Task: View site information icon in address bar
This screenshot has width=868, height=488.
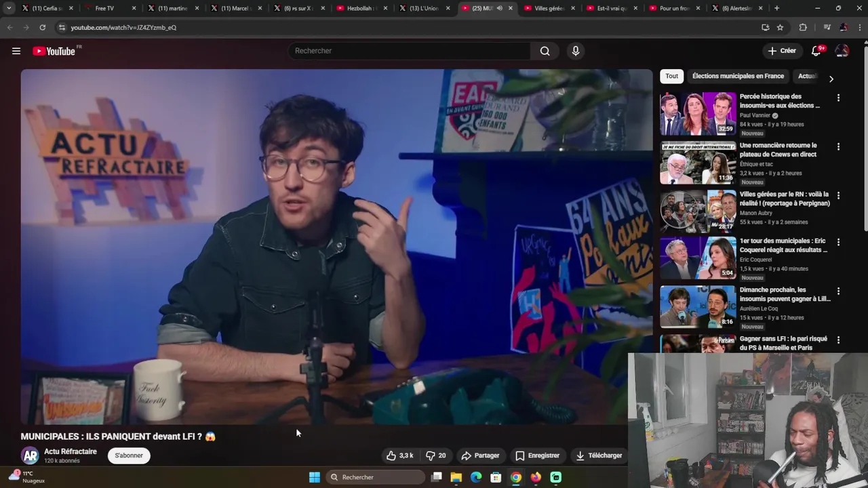Action: [x=62, y=27]
